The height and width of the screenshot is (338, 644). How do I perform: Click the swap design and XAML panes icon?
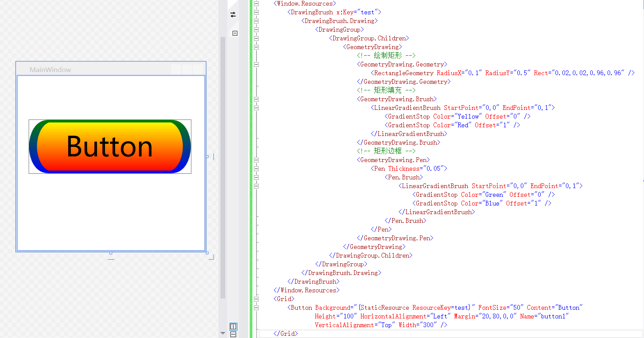click(x=233, y=14)
